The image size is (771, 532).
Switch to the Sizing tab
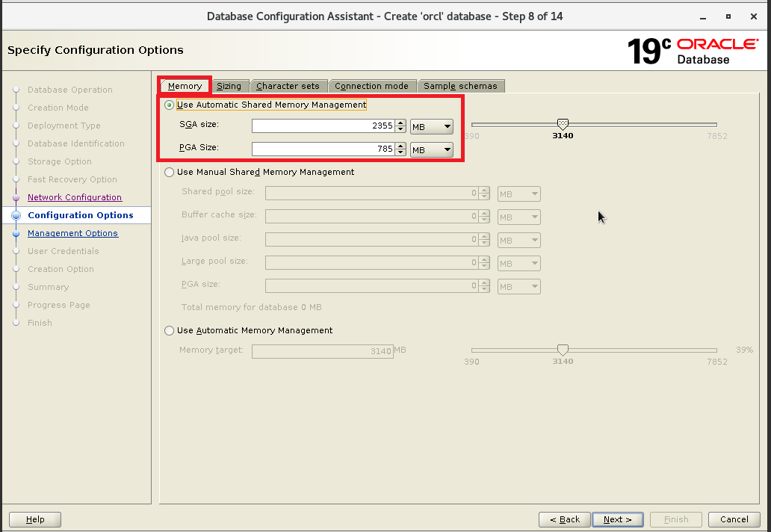pos(229,86)
